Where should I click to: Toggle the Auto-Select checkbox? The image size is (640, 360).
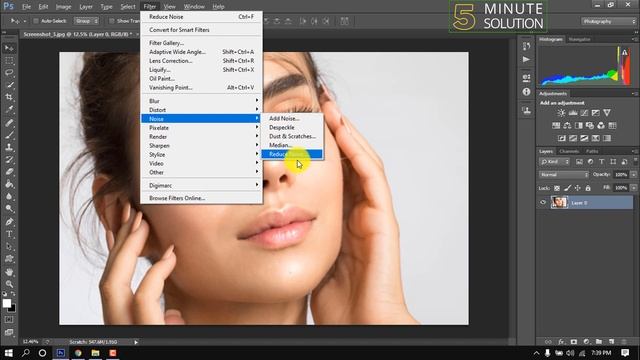click(36, 21)
